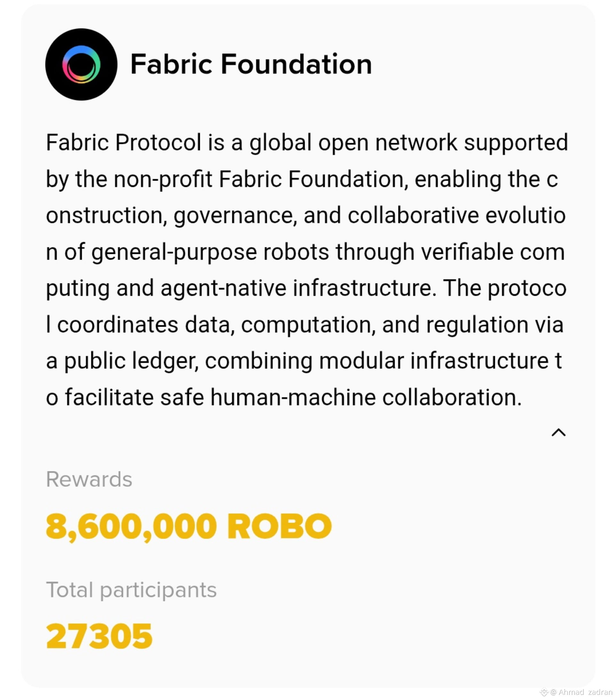
Task: Click the small watermark icon before @Ahmad zadran
Action: tap(544, 692)
